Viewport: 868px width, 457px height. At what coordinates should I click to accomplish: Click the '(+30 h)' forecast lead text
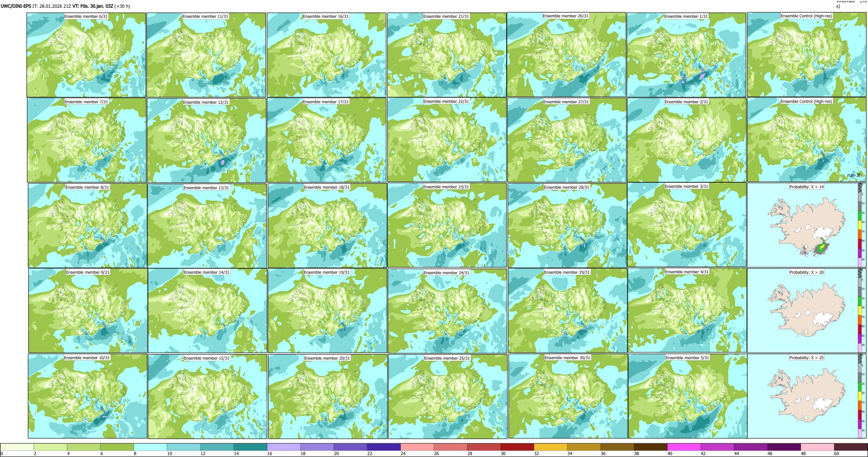pos(123,6)
